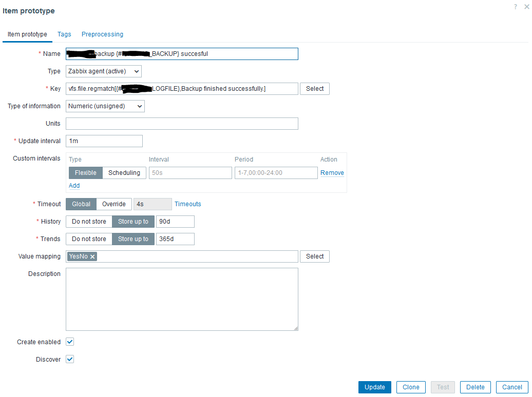Toggle the Create enabled checkbox
This screenshot has width=532, height=397.
point(70,342)
